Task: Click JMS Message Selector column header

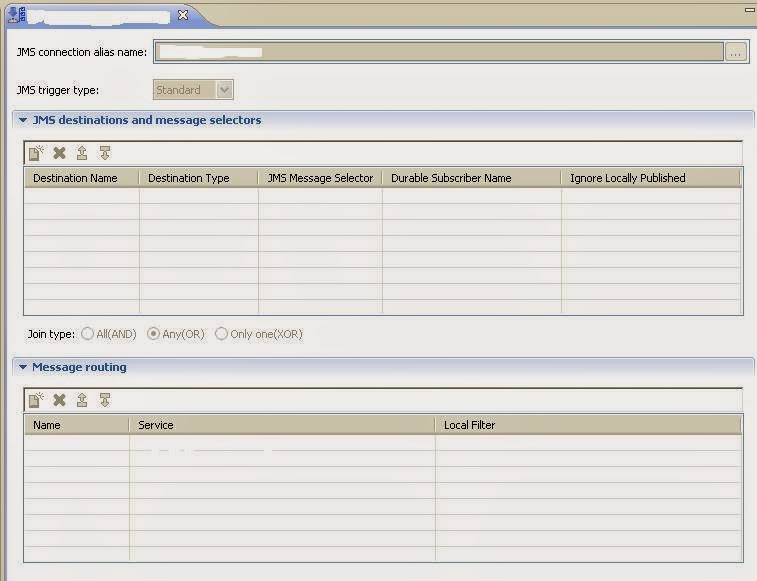Action: [x=320, y=178]
